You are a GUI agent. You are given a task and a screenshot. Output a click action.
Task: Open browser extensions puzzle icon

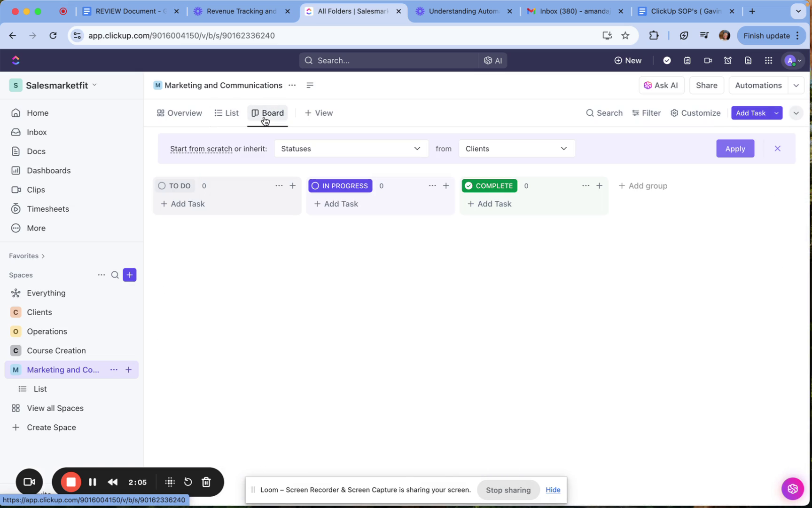(x=654, y=35)
